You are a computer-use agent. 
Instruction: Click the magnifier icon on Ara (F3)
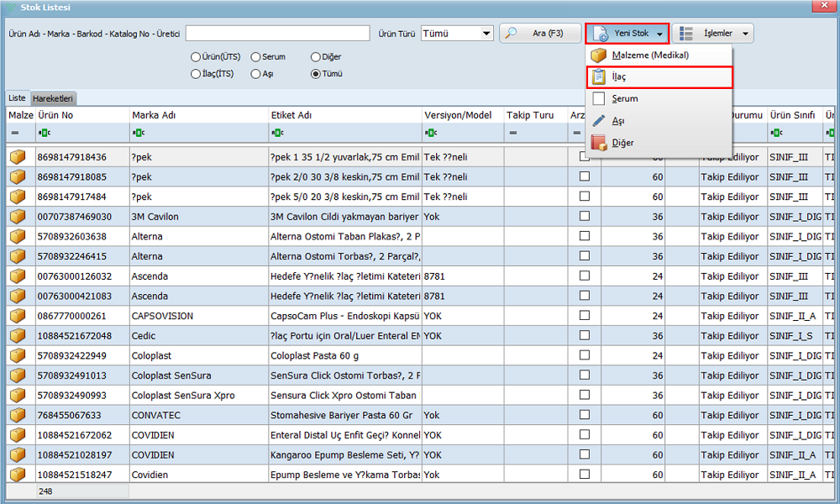coord(511,34)
